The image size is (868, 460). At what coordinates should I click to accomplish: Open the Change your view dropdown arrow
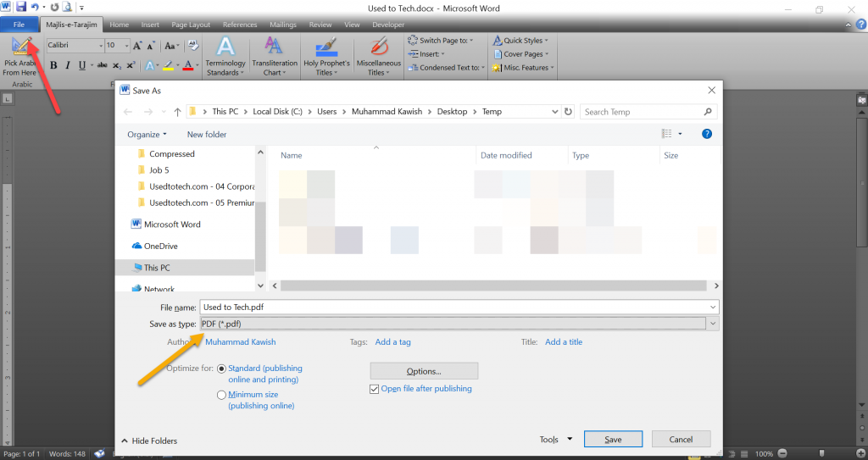681,134
